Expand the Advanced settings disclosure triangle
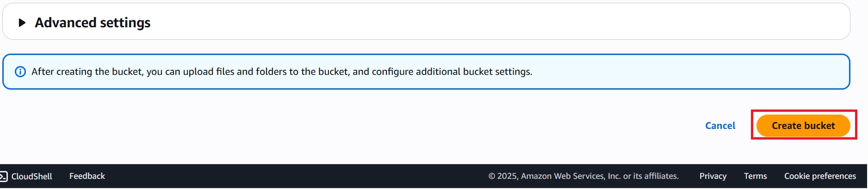868x189 pixels. pyautogui.click(x=22, y=23)
